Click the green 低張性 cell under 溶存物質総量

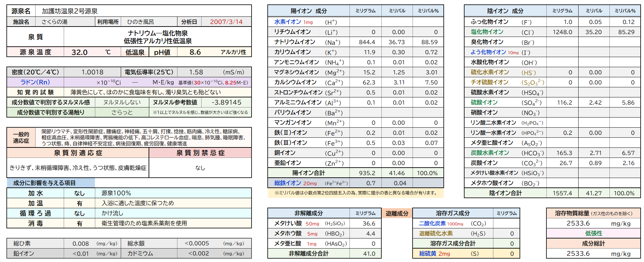coord(593,233)
